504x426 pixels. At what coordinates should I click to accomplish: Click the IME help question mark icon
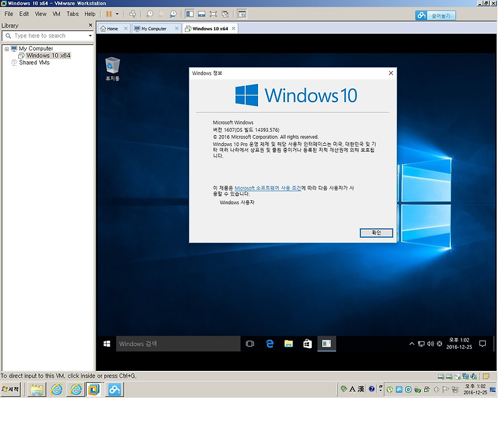click(x=372, y=389)
